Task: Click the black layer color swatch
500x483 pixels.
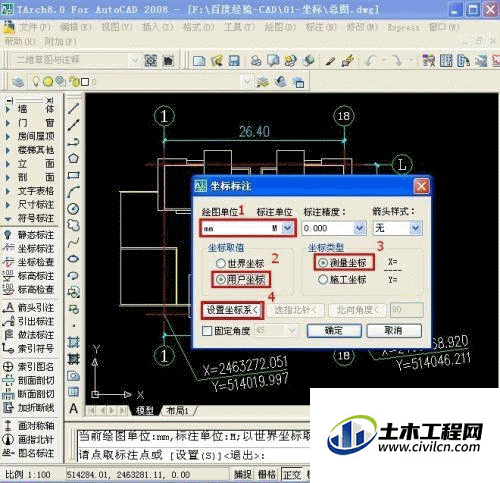Action: (x=85, y=82)
